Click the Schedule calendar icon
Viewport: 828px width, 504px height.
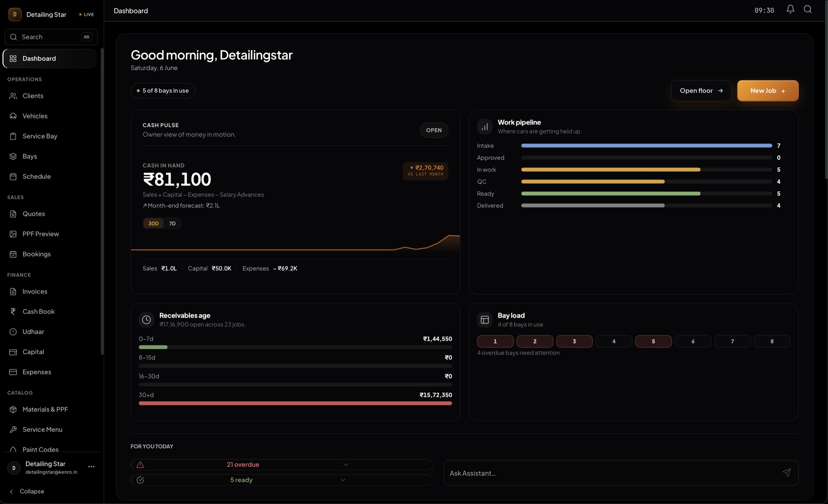tap(13, 176)
